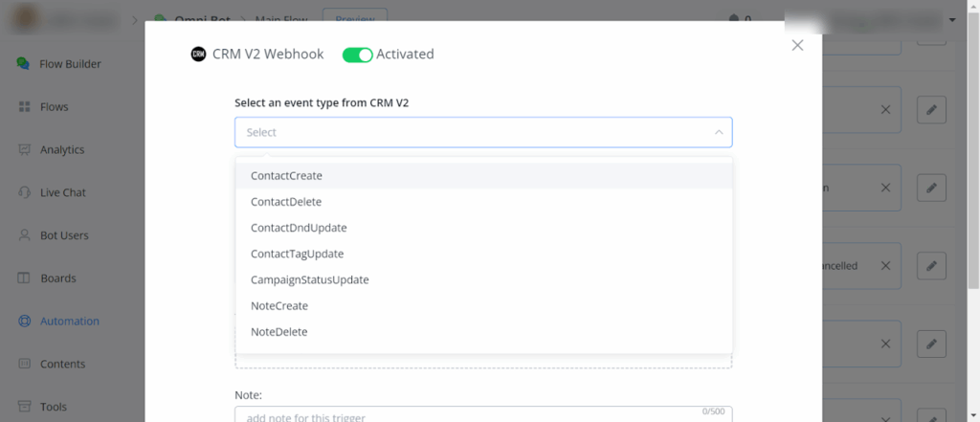Click the Automation sidebar icon
Image resolution: width=980 pixels, height=422 pixels.
coord(23,322)
